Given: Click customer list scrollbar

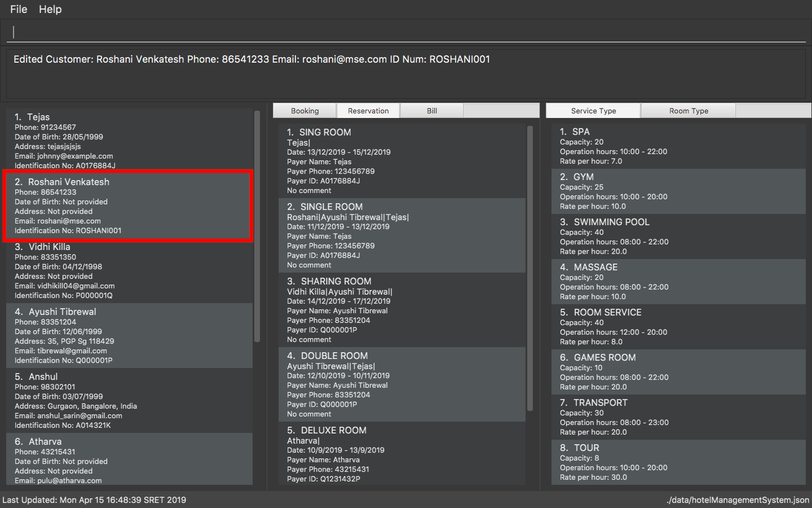Looking at the screenshot, I should coord(257,226).
